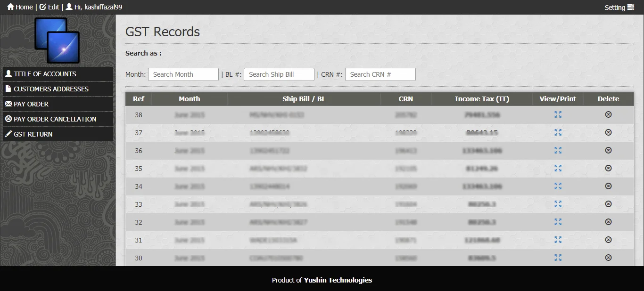Click the Search Ship Bill field
The image size is (644, 291).
(279, 74)
